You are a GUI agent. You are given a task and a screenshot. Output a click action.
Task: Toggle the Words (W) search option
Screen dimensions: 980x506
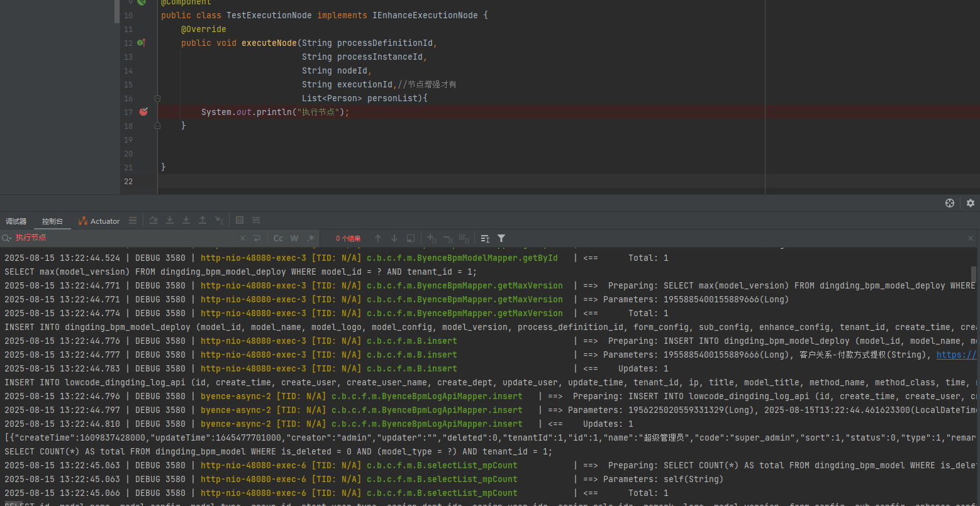coord(294,238)
